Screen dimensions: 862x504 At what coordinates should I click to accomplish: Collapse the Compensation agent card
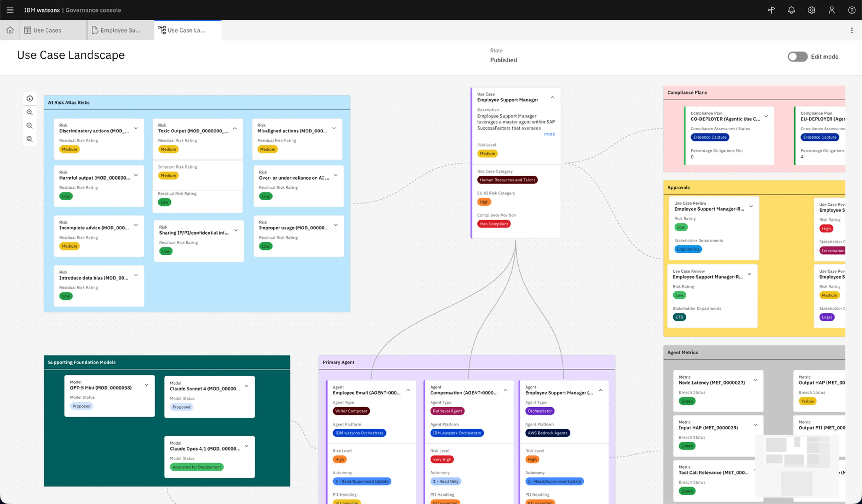506,390
